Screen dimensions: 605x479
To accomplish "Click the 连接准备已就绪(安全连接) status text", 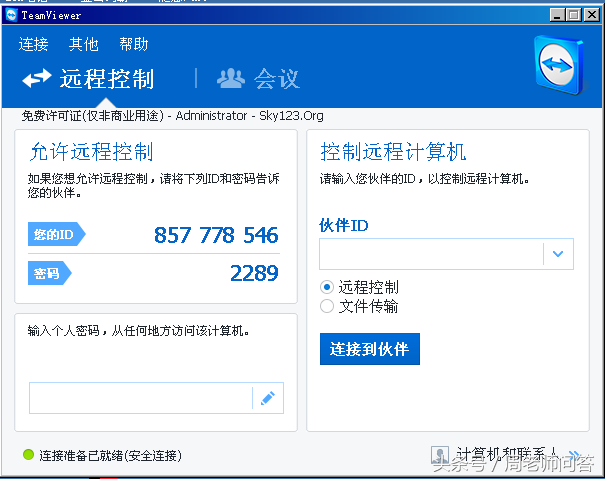I will tap(110, 456).
